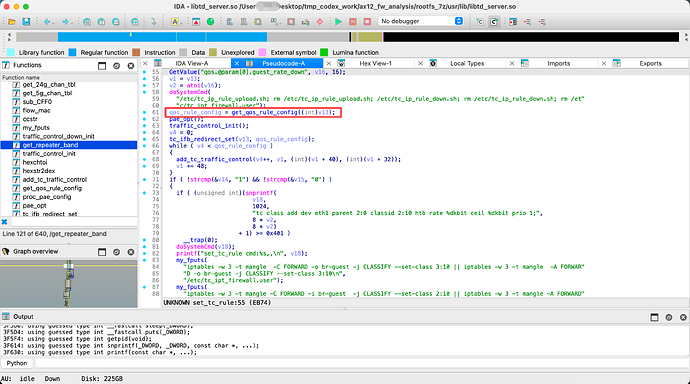Select sub_CFF0 function
The height and width of the screenshot is (384, 690).
point(37,102)
